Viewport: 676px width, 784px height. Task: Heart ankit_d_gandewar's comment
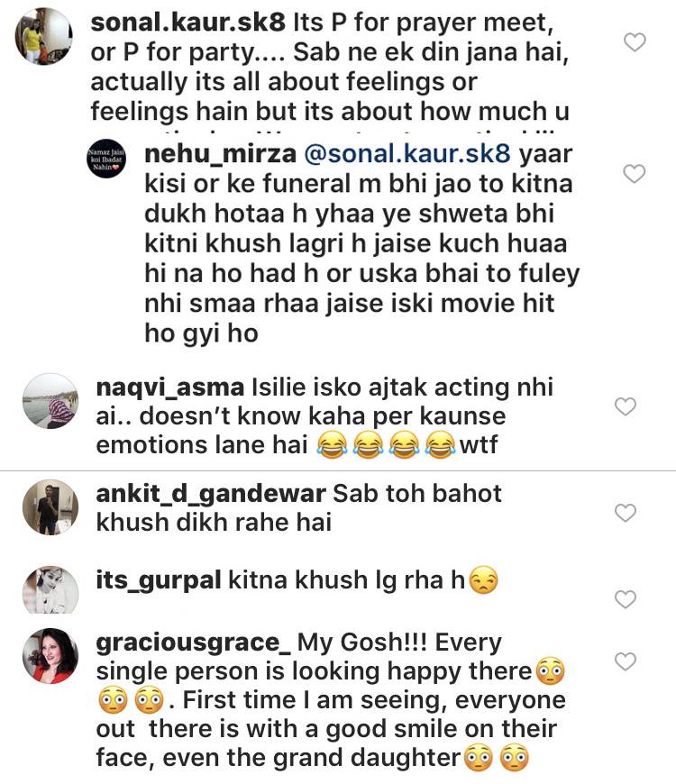click(x=625, y=513)
